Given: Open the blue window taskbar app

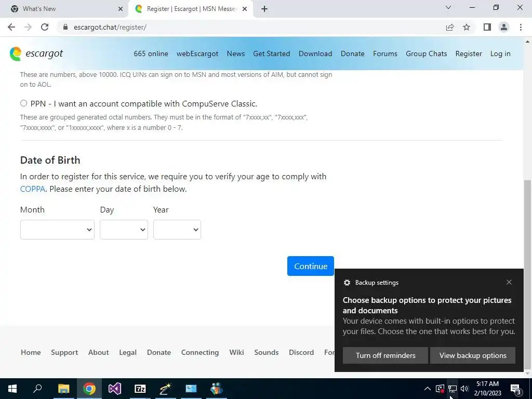Looking at the screenshot, I should point(191,389).
